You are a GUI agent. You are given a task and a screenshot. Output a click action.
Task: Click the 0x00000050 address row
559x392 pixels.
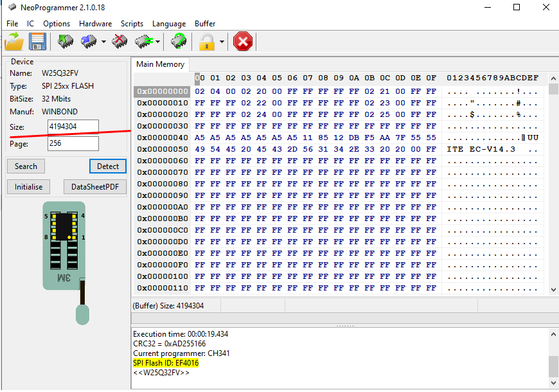[163, 149]
